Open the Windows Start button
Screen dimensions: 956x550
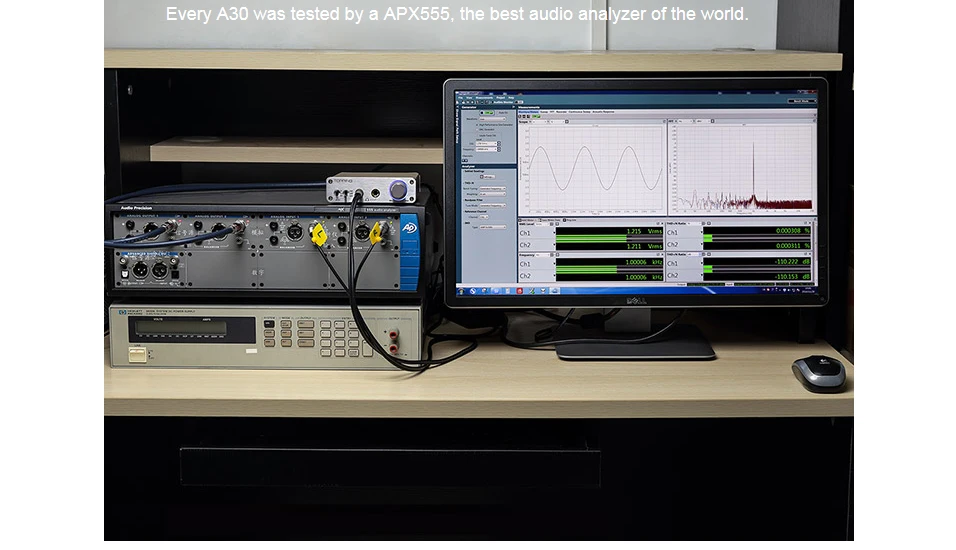(461, 291)
